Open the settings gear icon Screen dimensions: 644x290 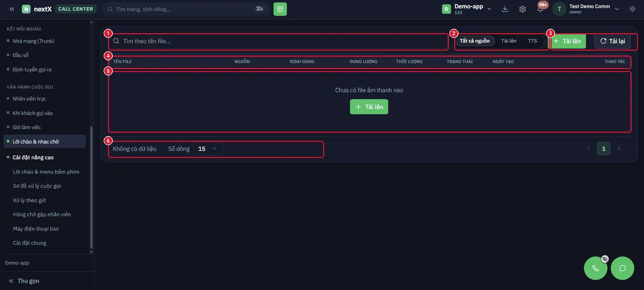(x=522, y=9)
